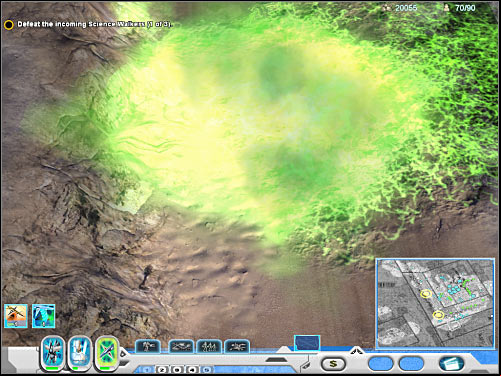
Task: Activate the green crossed-blades ability button
Action: [106, 354]
